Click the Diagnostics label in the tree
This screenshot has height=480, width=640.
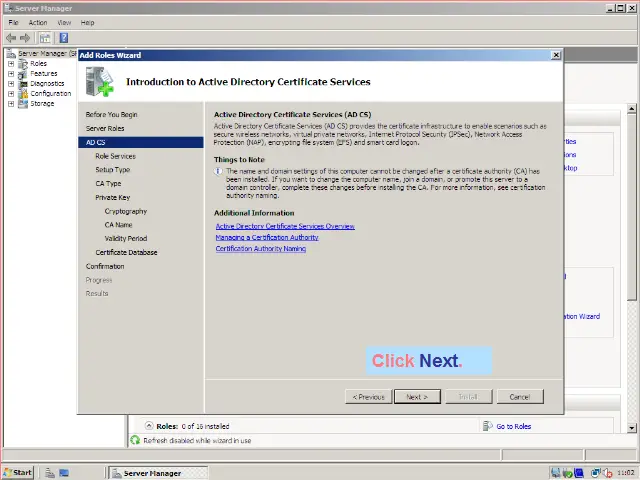(47, 84)
